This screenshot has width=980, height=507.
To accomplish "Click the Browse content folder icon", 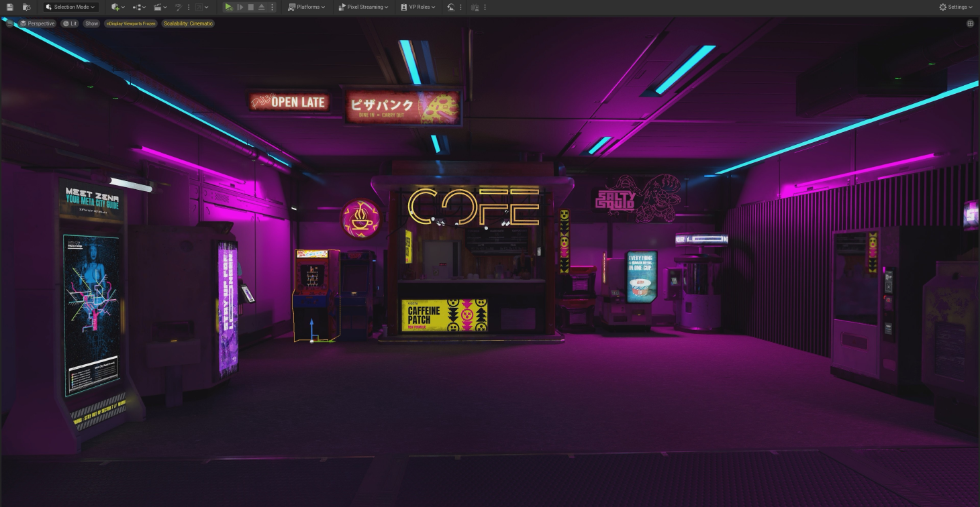I will (x=26, y=7).
